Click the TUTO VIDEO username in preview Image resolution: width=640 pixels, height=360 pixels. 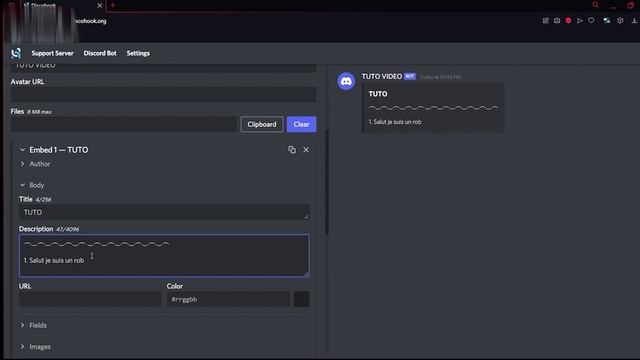tap(382, 76)
